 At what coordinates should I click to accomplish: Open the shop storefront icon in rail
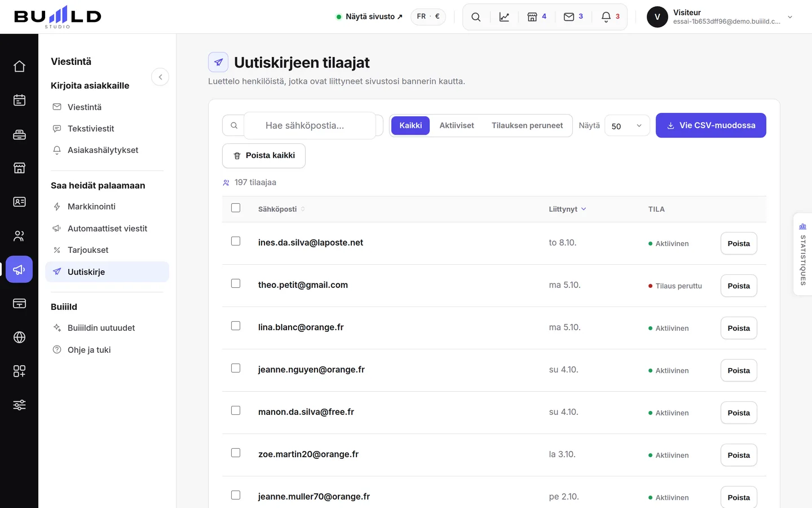[x=19, y=168]
